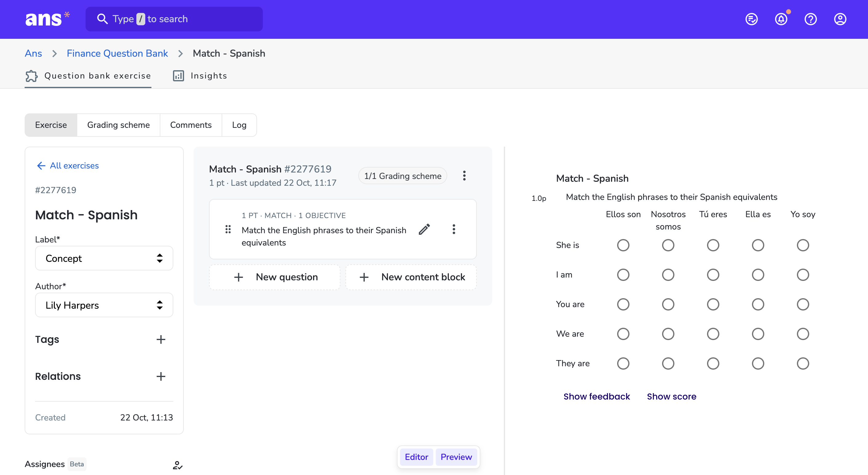
Task: Open the Author dropdown showing Lily Harpers
Action: [104, 305]
